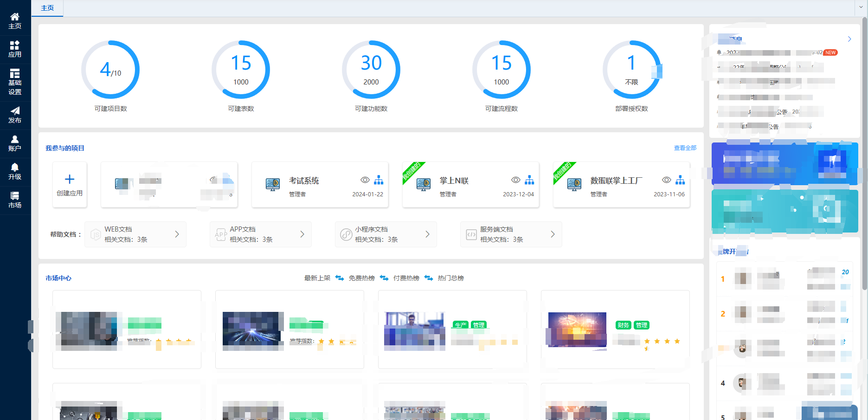Click the 考试系统 project monitor icon
The width and height of the screenshot is (868, 420).
273,185
